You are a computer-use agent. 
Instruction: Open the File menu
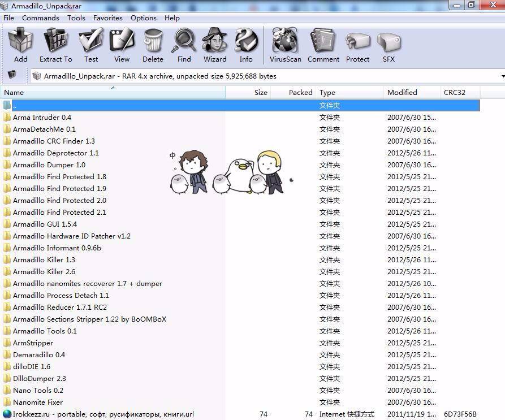pyautogui.click(x=8, y=18)
